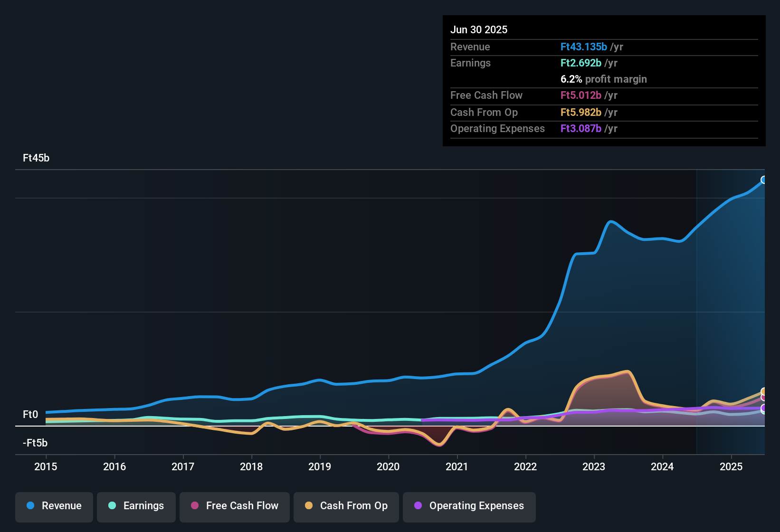Click the blue Revenue end-point marker
This screenshot has width=780, height=532.
coord(764,180)
